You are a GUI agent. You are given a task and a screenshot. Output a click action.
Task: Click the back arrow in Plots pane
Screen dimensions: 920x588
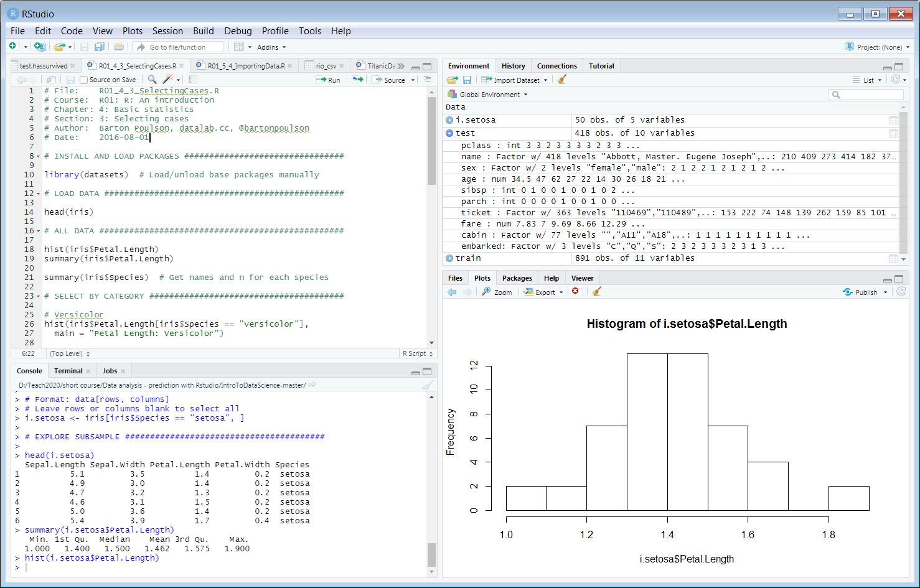(452, 291)
